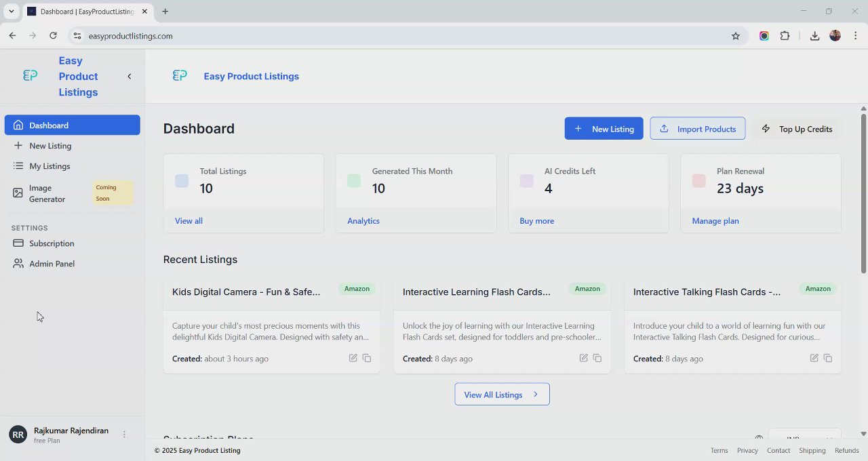Click the page vertical scrollbar thumb
The image size is (868, 461).
pos(863,193)
